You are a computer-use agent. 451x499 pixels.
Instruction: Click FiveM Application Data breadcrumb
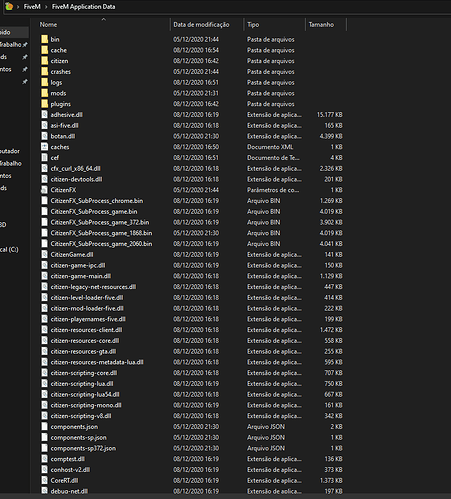[x=83, y=7]
